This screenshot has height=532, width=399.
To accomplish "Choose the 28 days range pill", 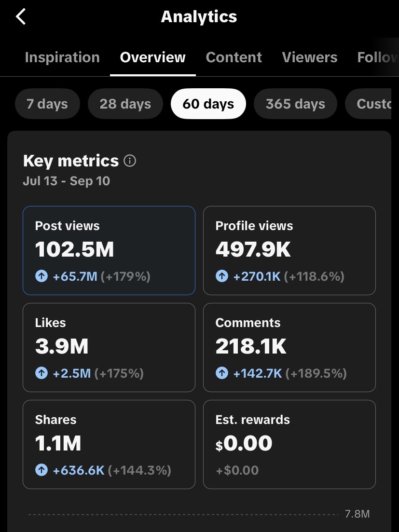I will click(125, 104).
